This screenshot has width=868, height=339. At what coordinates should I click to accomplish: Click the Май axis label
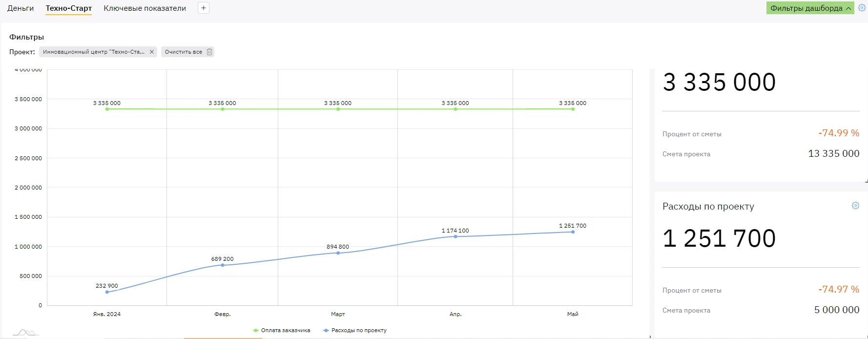[573, 314]
